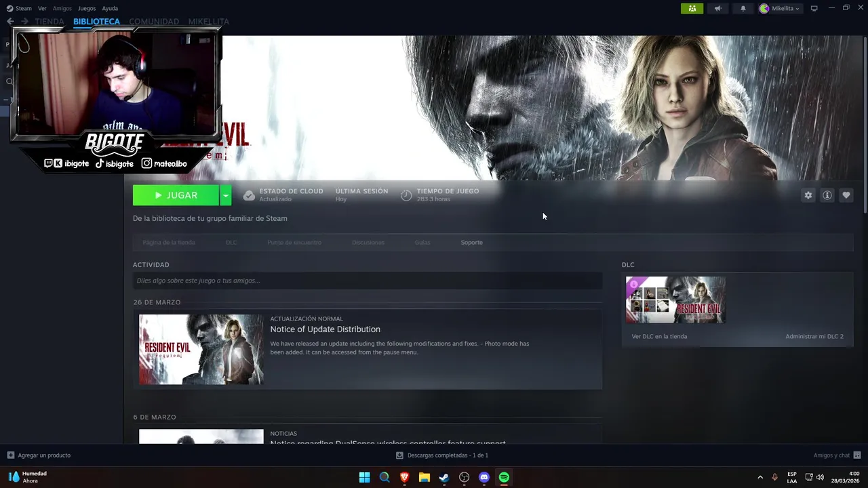Switch to the TIENDA tab
The image size is (868, 488).
[x=50, y=21]
